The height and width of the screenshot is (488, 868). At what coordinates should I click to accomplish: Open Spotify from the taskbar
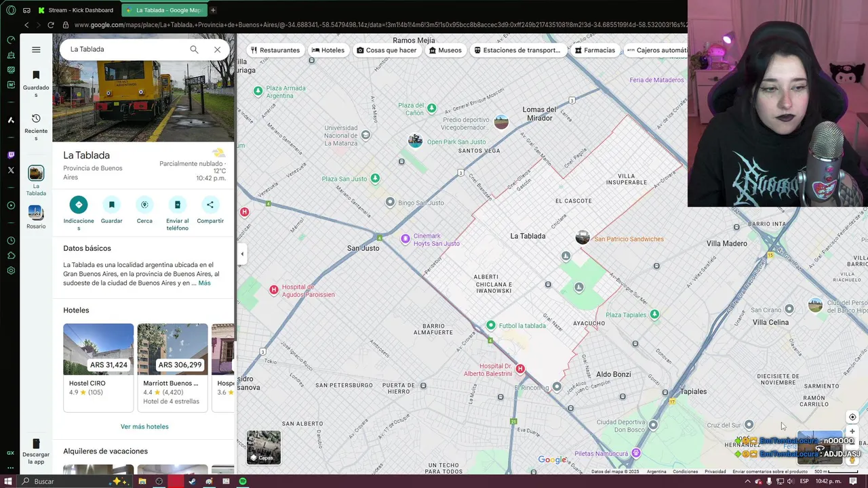tap(243, 481)
